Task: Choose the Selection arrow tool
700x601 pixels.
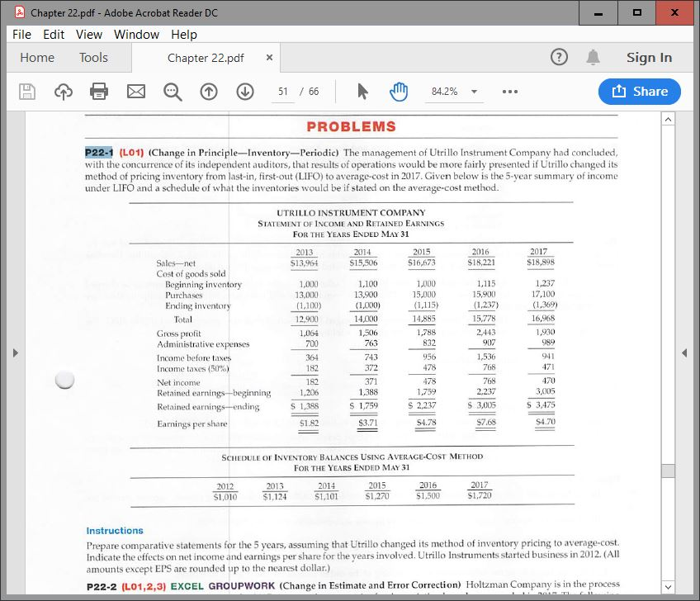Action: click(x=362, y=92)
